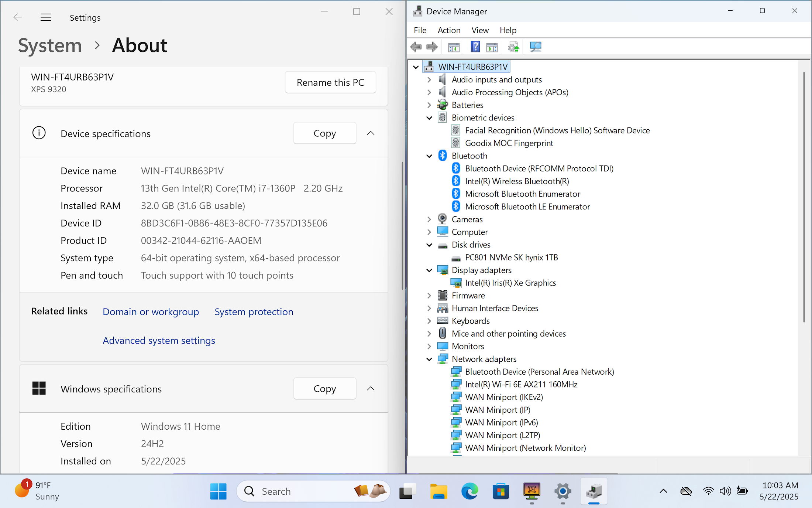Launch Microsoft Edge from the taskbar
Image resolution: width=812 pixels, height=508 pixels.
(469, 491)
